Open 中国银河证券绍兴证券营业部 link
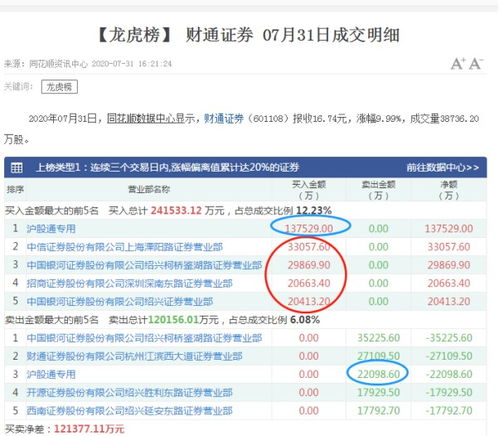Viewport: 499px width, 436px height. pyautogui.click(x=120, y=302)
